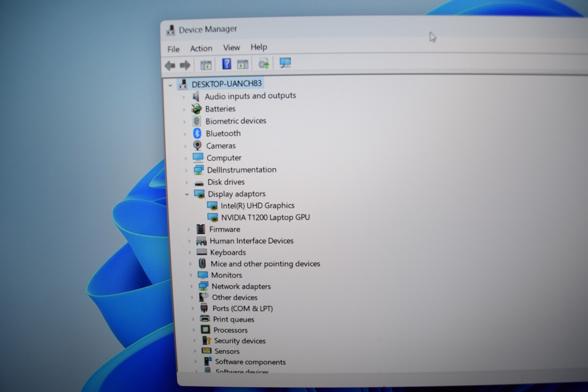Click the Device Manager title bar icon

point(170,30)
